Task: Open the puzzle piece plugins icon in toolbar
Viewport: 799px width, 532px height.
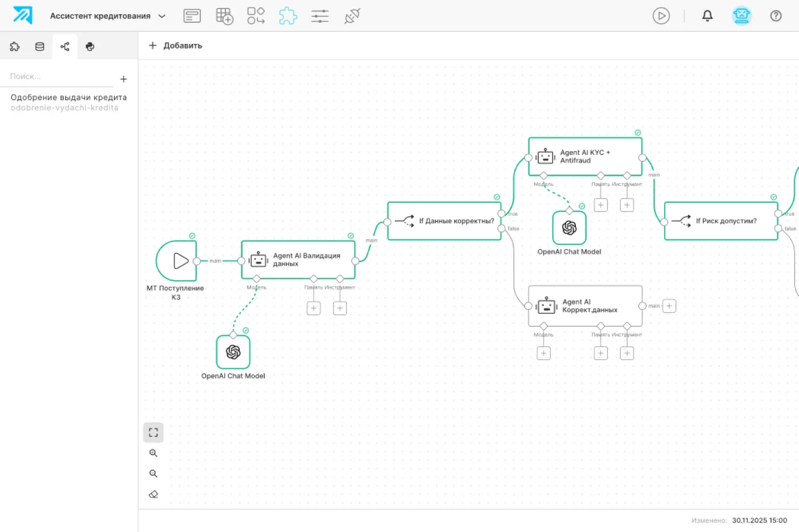Action: [288, 16]
